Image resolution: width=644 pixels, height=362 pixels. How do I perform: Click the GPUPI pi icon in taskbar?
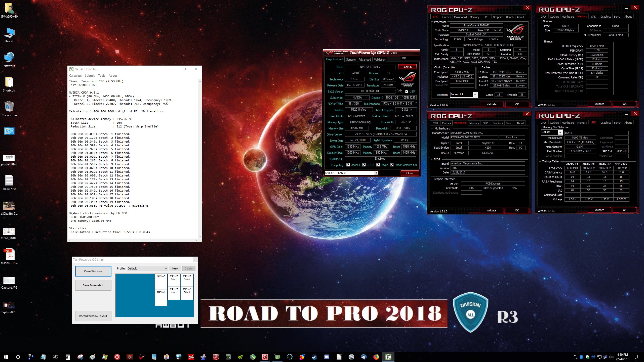(x=388, y=357)
